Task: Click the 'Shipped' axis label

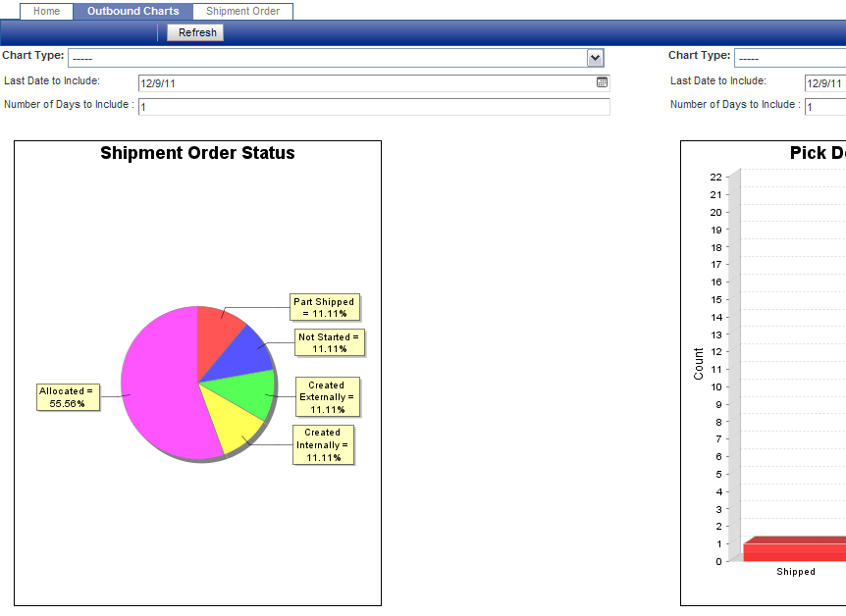Action: (796, 572)
